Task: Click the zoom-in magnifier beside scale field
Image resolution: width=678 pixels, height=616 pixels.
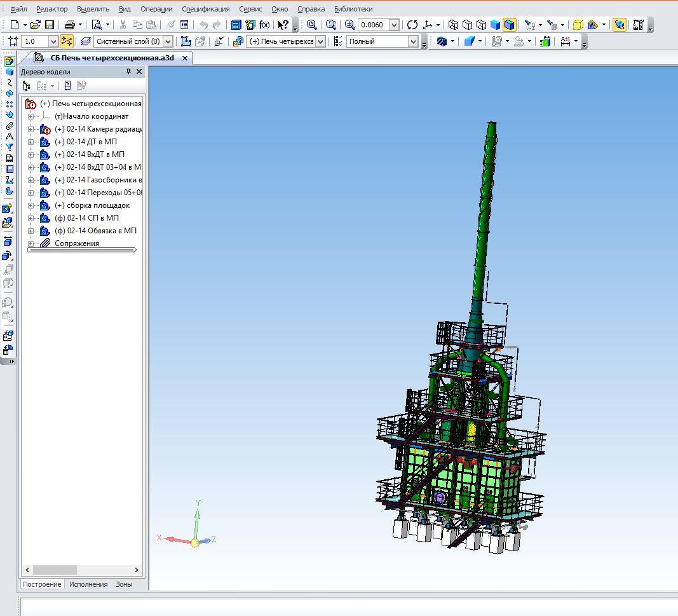Action: (x=349, y=25)
